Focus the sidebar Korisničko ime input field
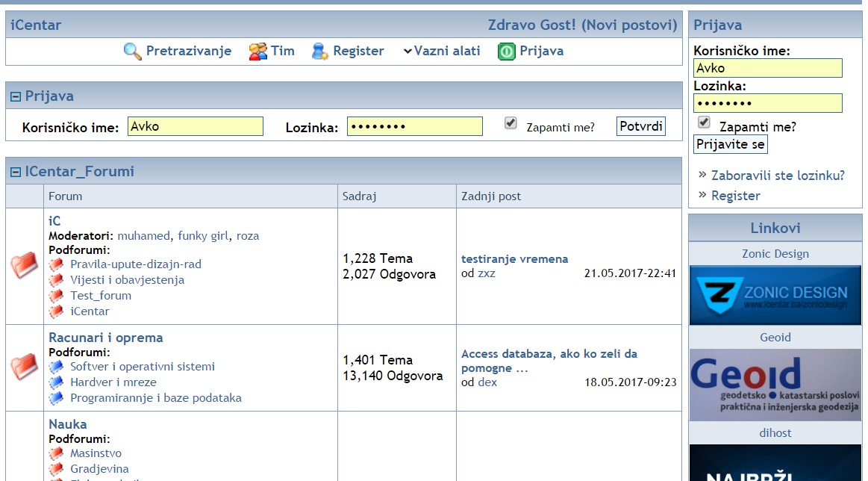 click(x=767, y=68)
